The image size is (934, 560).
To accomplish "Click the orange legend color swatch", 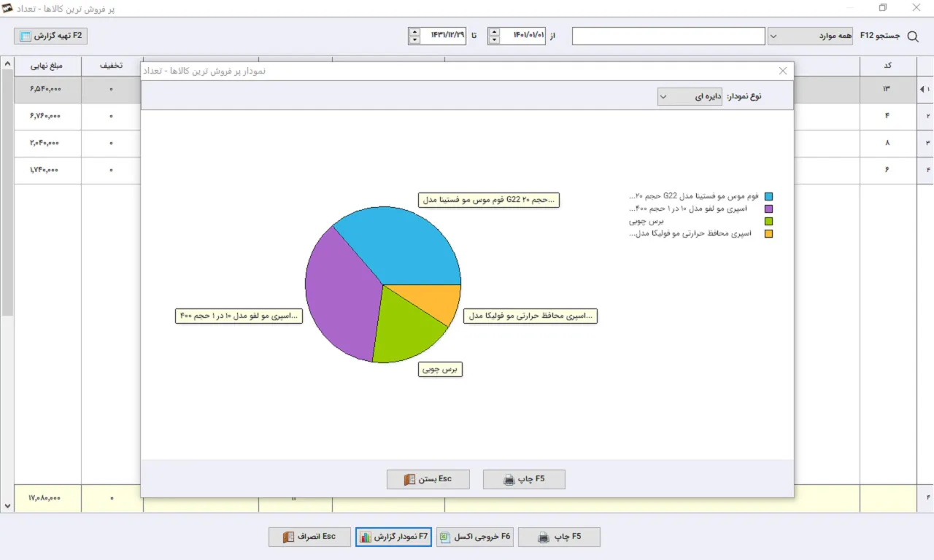I will [x=768, y=234].
